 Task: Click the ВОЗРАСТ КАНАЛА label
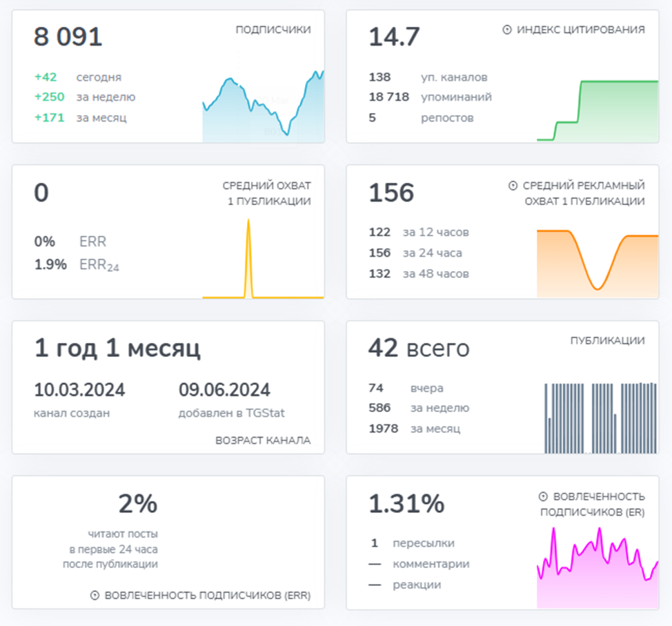coord(262,440)
